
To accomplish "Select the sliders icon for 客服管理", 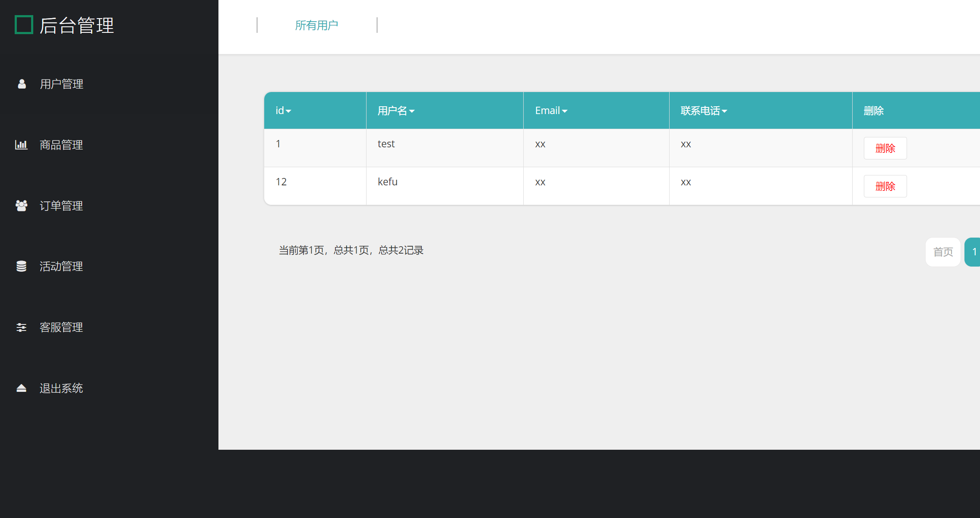I will (21, 327).
